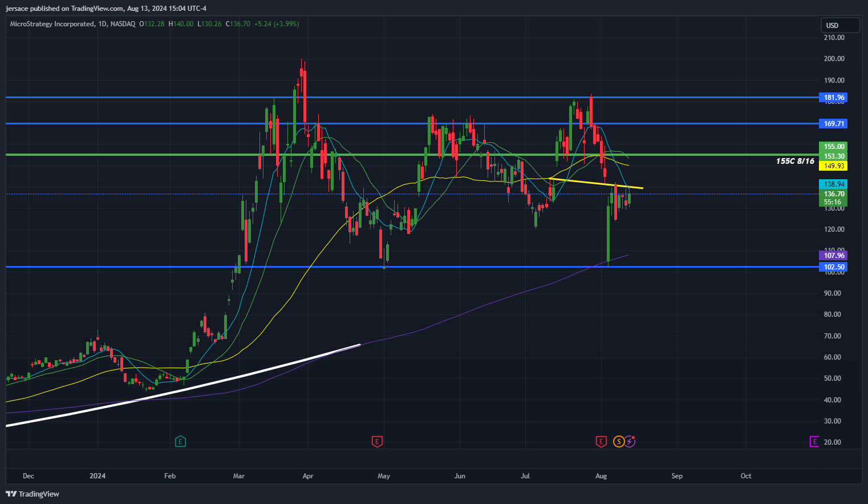Click the 210.00 price scale label
The height and width of the screenshot is (504, 868).
(x=834, y=38)
